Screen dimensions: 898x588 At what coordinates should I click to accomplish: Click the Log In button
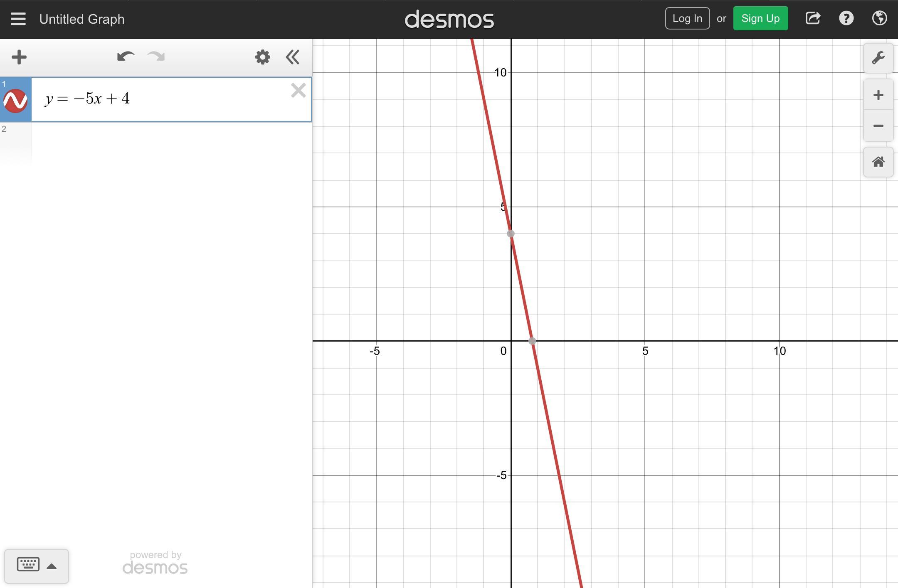click(687, 19)
